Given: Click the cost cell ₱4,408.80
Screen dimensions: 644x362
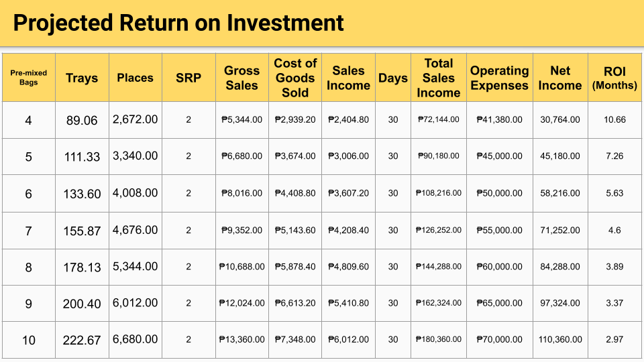Looking at the screenshot, I should pos(295,193).
